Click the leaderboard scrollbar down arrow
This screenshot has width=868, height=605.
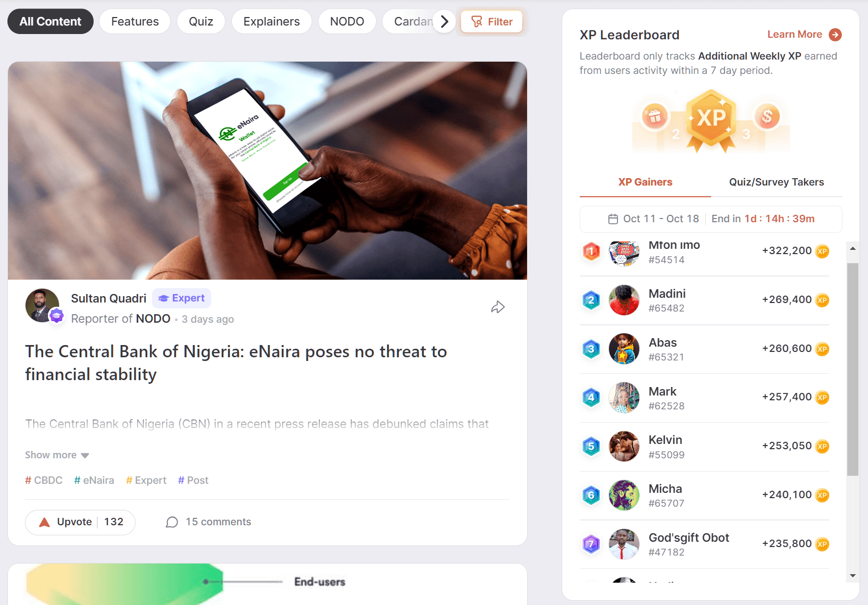coord(853,576)
